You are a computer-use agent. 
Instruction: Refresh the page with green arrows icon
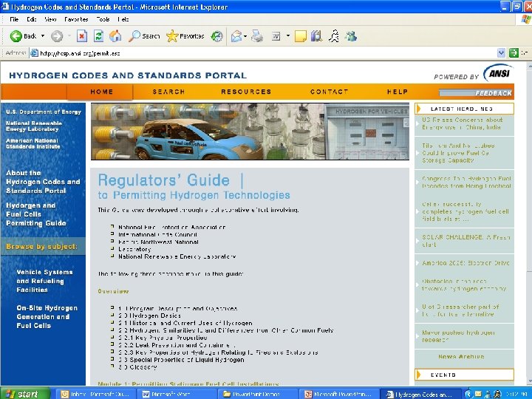(98, 36)
